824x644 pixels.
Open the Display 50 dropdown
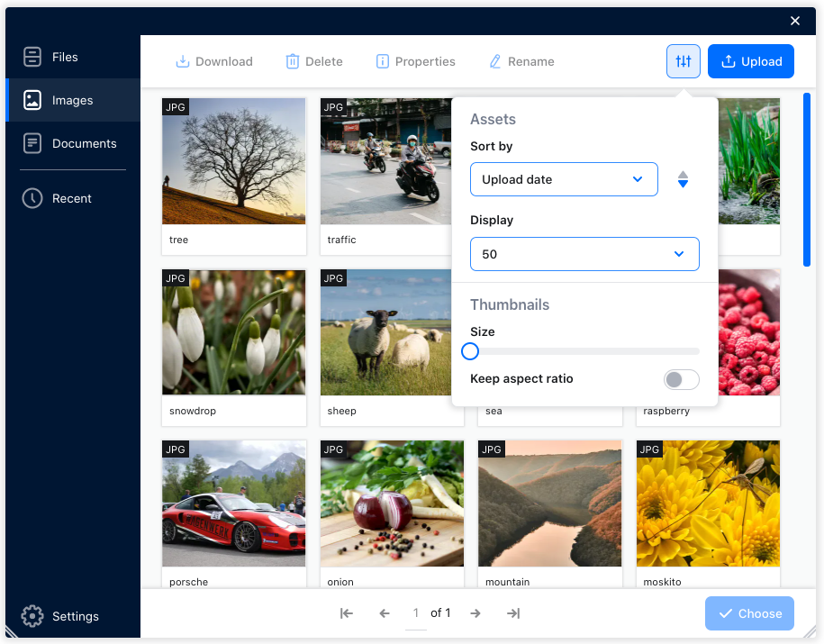click(584, 254)
